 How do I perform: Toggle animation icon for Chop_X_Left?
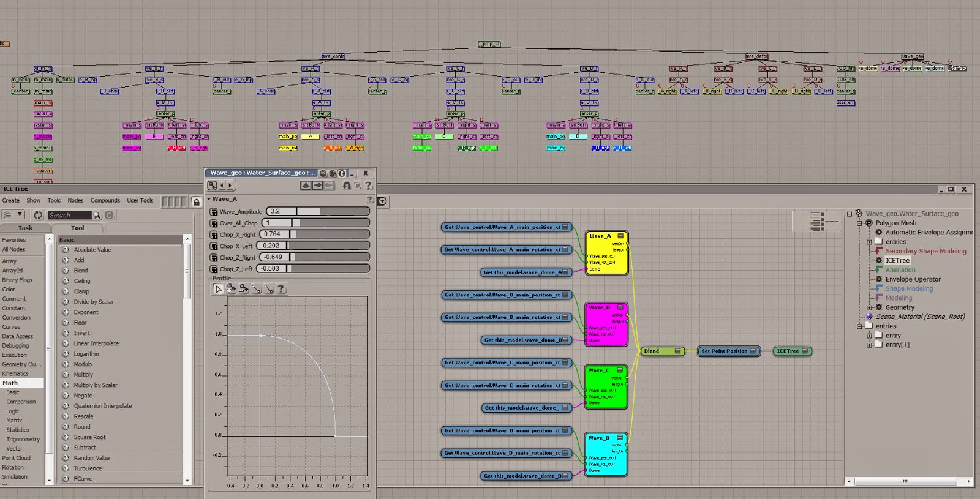[x=214, y=246]
